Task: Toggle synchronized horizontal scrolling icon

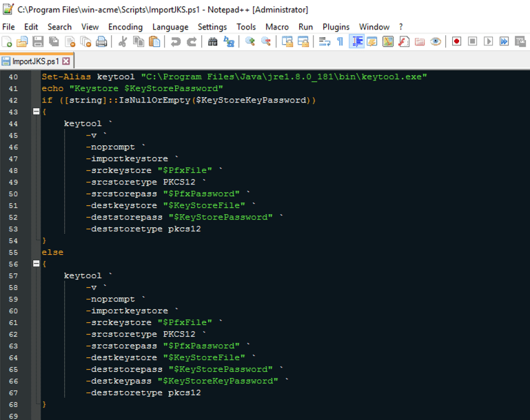Action: [x=303, y=41]
